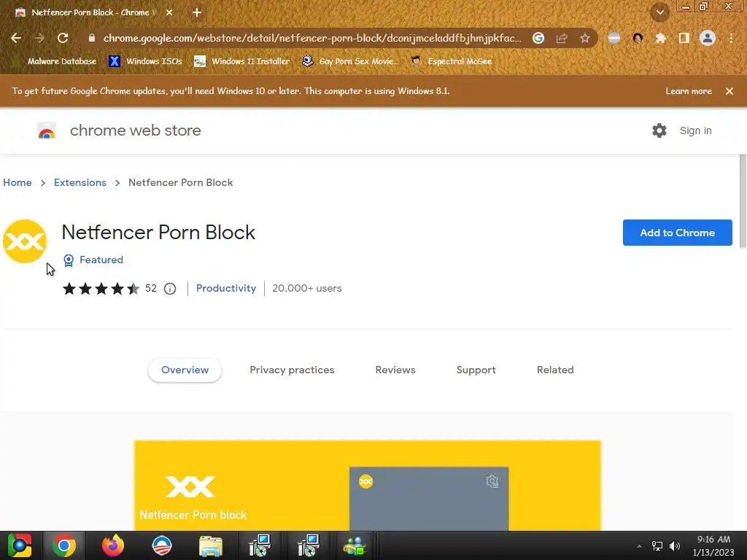The height and width of the screenshot is (560, 747).
Task: Click the Featured badge
Action: pos(93,260)
